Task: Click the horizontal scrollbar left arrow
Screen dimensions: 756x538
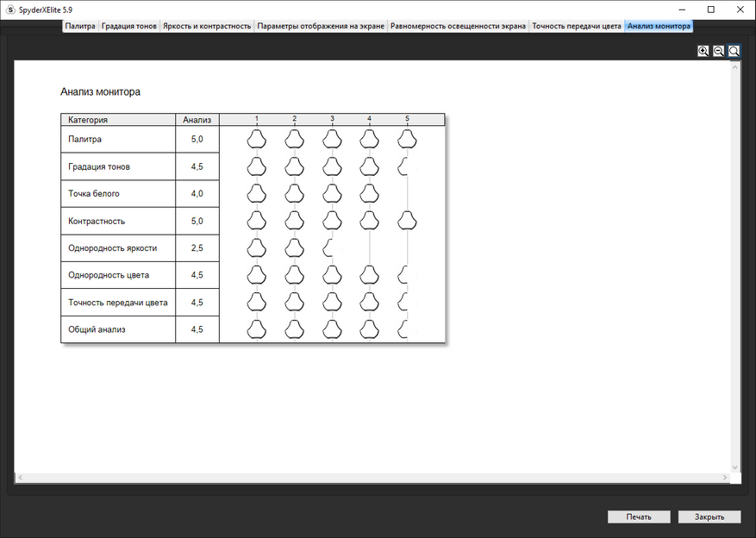Action: [x=20, y=478]
